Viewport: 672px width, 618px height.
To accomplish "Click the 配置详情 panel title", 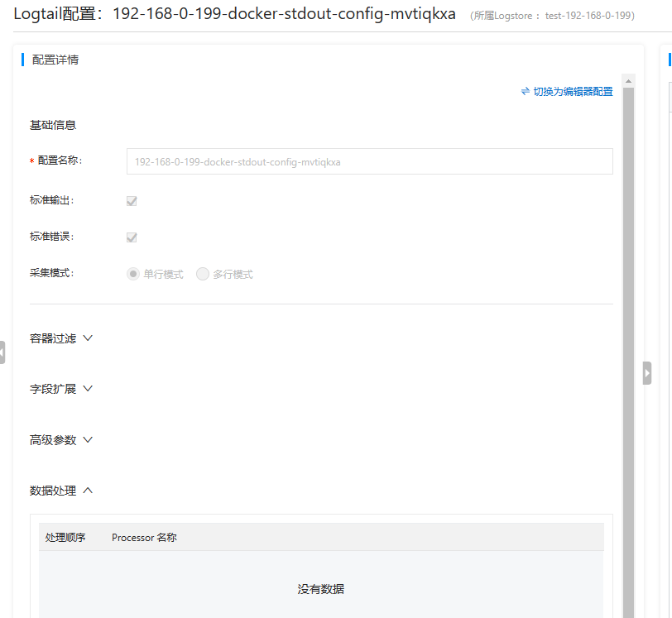I will [55, 60].
